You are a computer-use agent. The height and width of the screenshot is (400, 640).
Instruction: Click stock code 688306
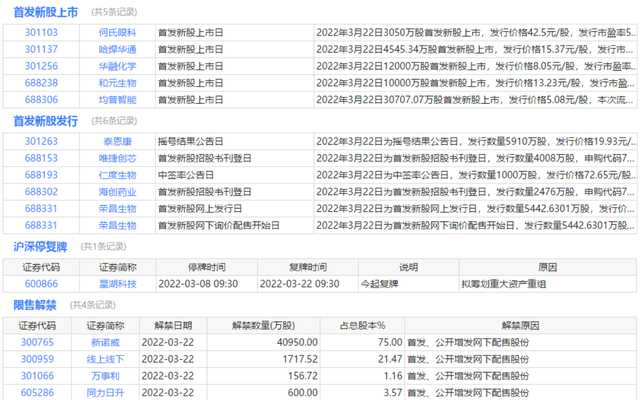click(41, 100)
